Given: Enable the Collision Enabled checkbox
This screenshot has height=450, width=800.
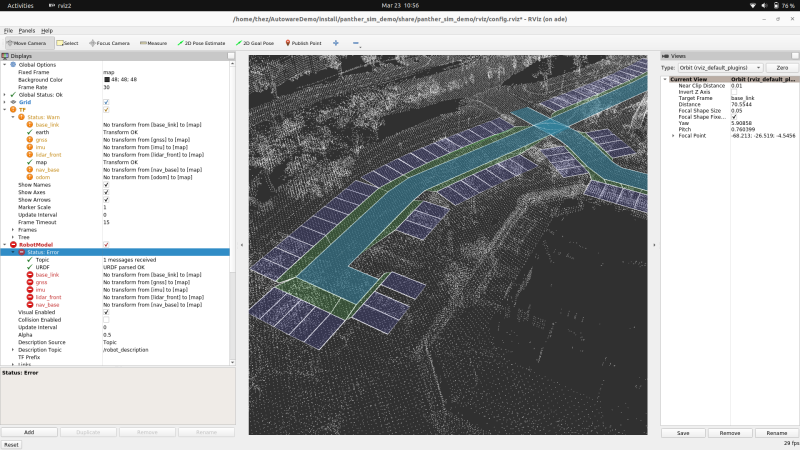Looking at the screenshot, I should pos(106,320).
